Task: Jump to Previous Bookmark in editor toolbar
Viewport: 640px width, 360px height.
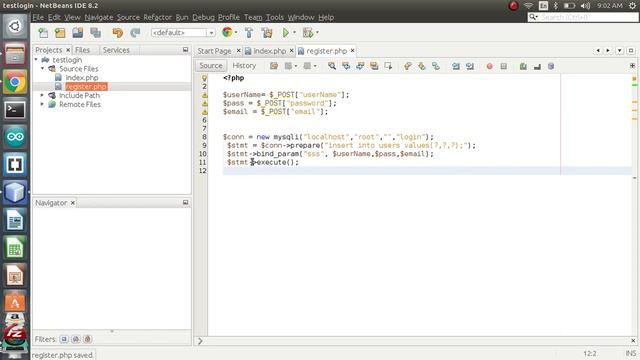Action: 407,66
